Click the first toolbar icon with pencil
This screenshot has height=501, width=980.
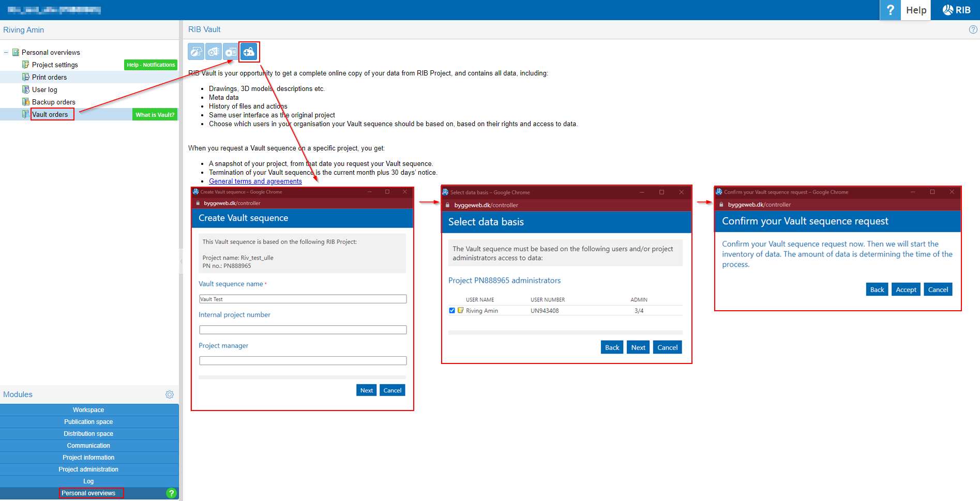tap(196, 52)
